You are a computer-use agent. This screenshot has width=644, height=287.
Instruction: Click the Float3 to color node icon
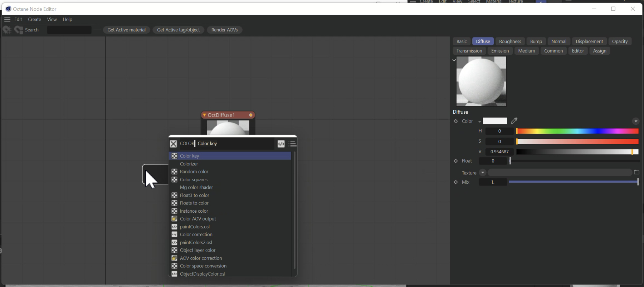pyautogui.click(x=175, y=195)
